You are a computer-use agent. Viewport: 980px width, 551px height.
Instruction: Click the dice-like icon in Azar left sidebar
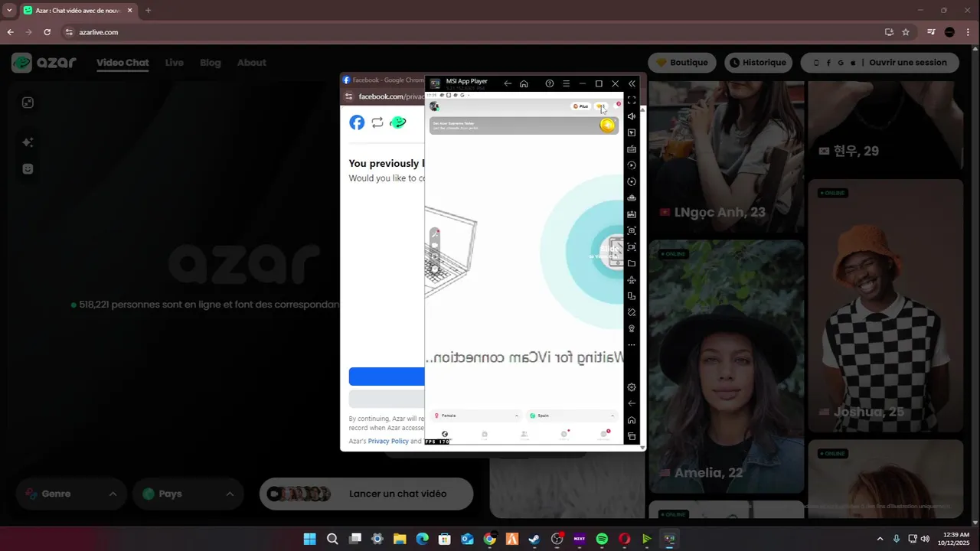28,103
